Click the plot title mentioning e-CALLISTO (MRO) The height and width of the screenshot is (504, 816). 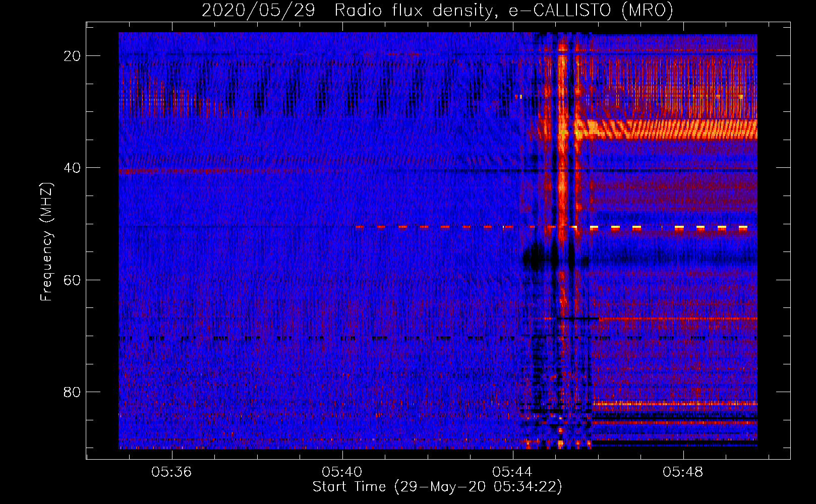(437, 11)
